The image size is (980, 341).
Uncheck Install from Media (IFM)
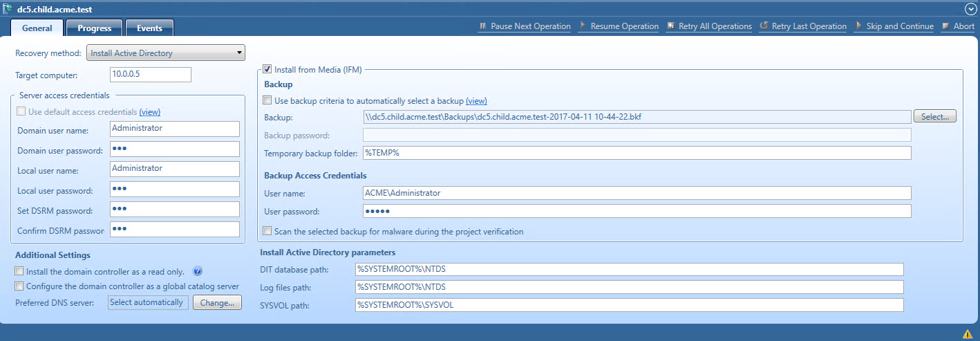[267, 69]
